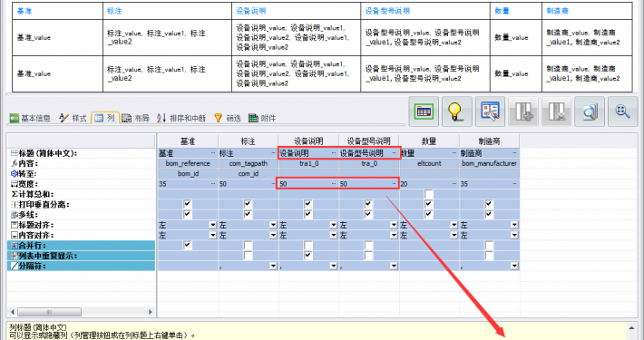This screenshot has height=340, width=644.
Task: Toggle 合并行 checkbox in 基准 column
Action: [187, 246]
